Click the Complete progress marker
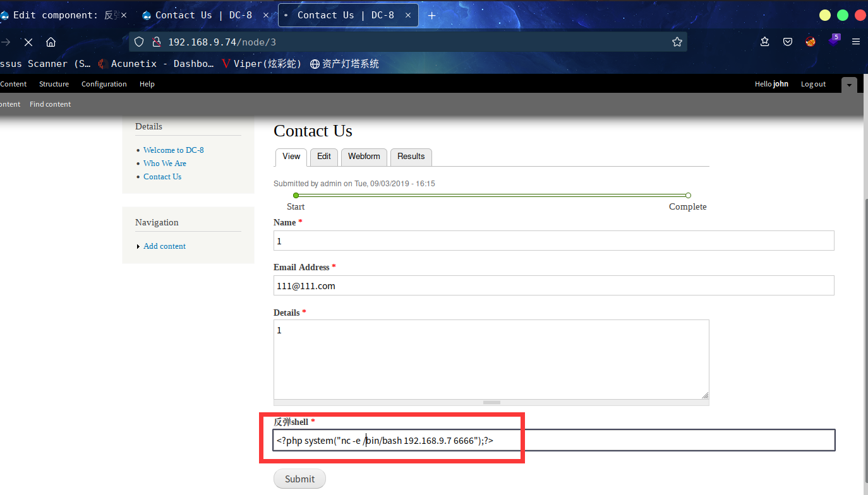 pos(688,196)
